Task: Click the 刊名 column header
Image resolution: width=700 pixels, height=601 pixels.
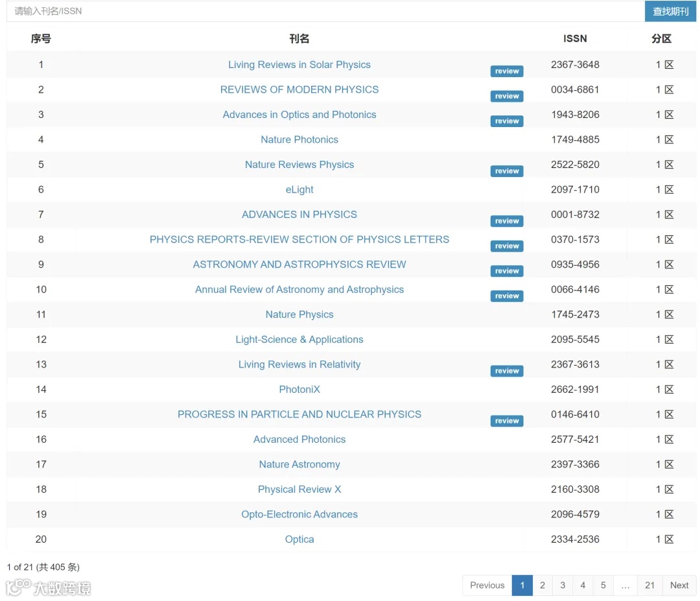Action: click(299, 39)
